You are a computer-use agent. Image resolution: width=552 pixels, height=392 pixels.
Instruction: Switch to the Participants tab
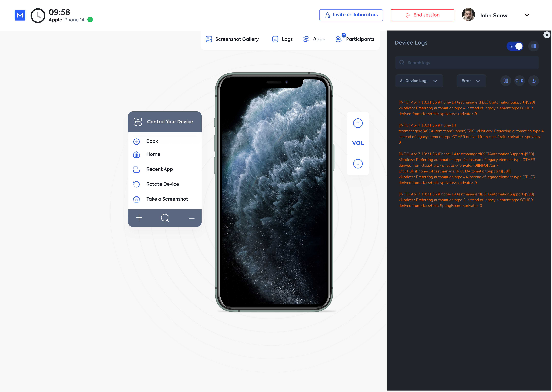355,39
